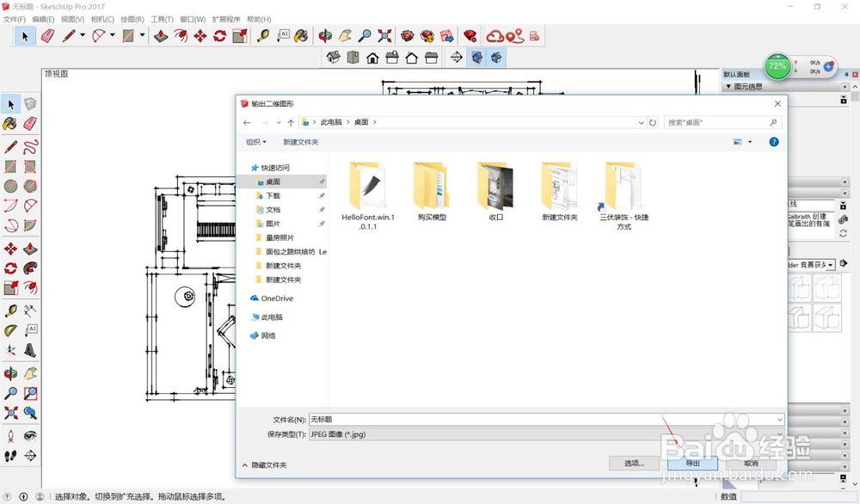Refresh the folder listing

[653, 123]
